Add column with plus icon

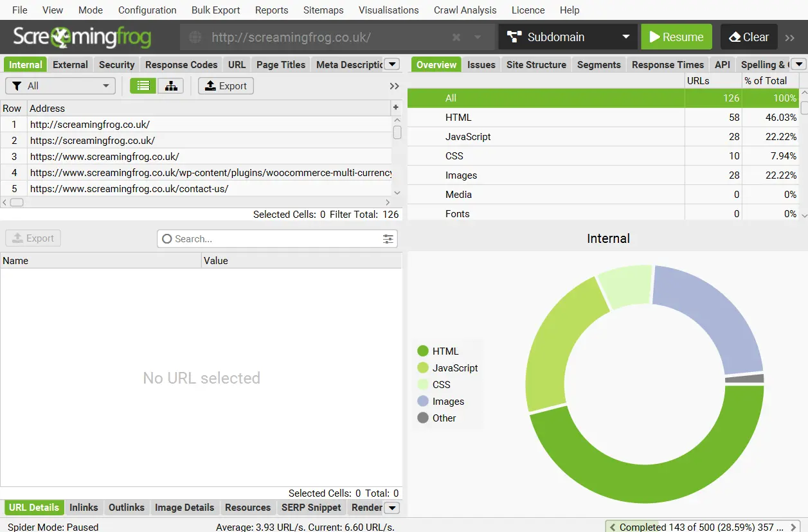click(x=396, y=107)
